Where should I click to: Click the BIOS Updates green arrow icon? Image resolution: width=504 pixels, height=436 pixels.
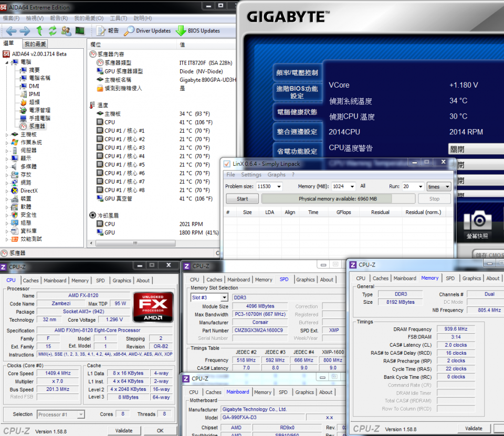tap(181, 30)
